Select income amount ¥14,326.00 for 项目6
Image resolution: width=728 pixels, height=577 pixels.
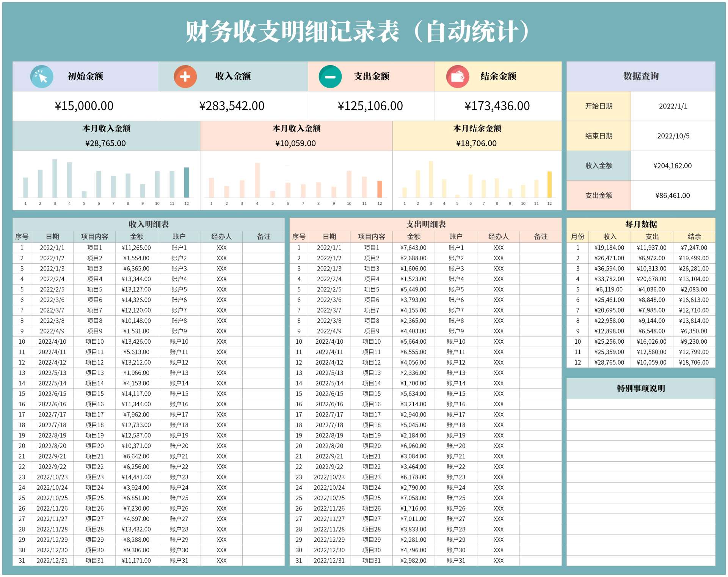(136, 300)
